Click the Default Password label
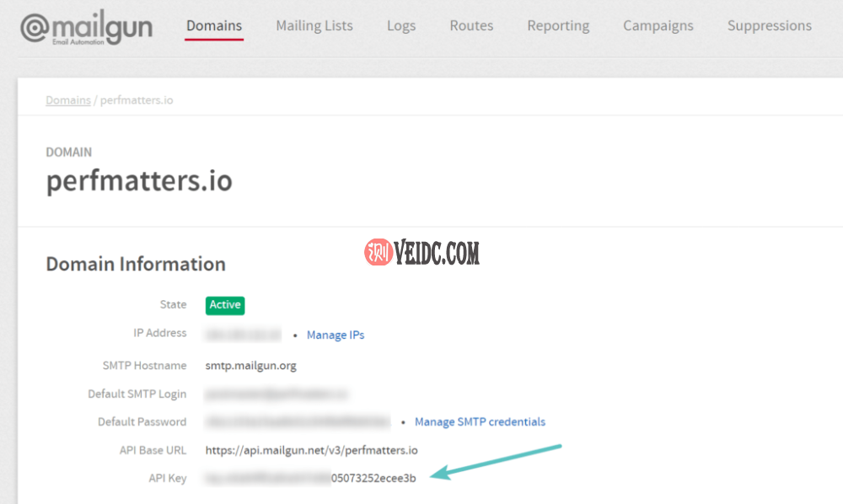 coord(142,421)
